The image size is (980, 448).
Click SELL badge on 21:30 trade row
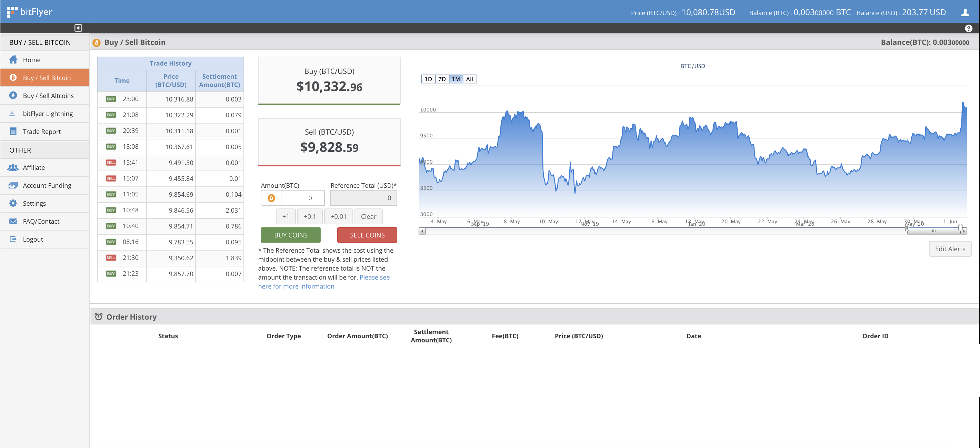(111, 258)
